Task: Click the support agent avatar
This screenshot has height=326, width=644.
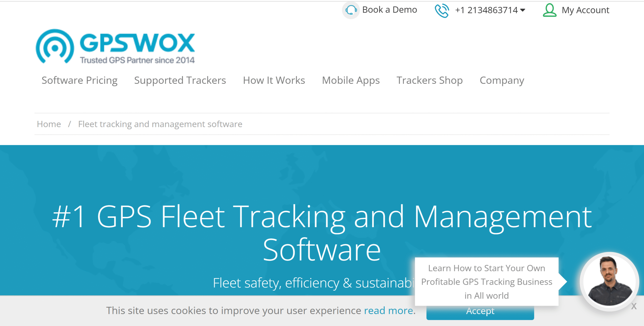Action: 609,281
